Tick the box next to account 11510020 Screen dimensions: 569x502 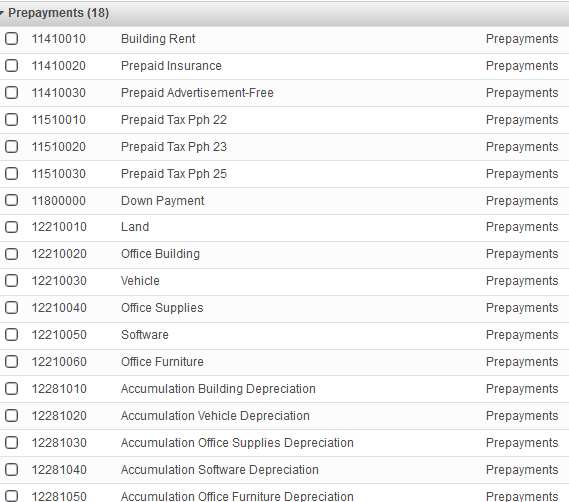click(x=11, y=147)
